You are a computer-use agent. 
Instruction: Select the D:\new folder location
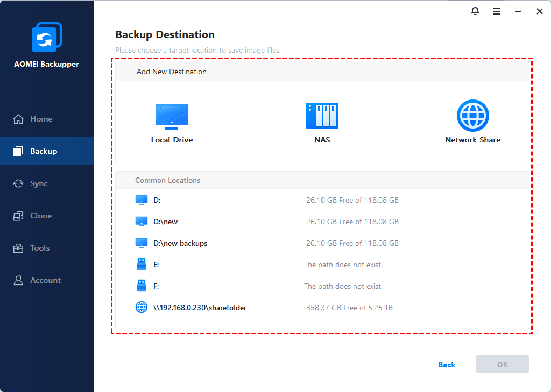click(165, 222)
